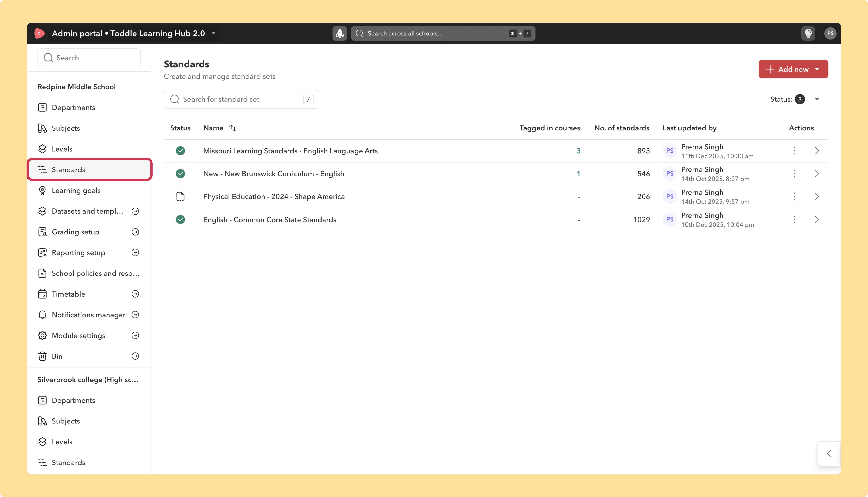Open Grading setup arrow icon
The height and width of the screenshot is (497, 868).
[135, 232]
